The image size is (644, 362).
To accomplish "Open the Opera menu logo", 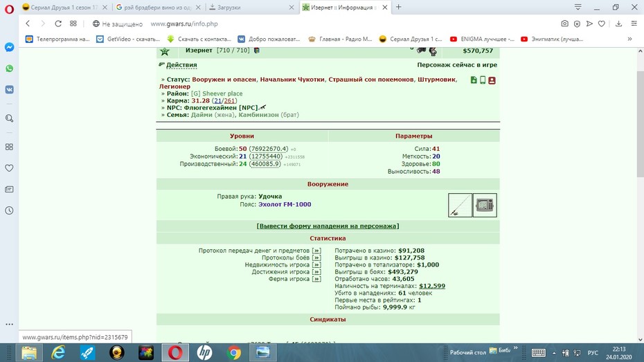I will pos(9,8).
